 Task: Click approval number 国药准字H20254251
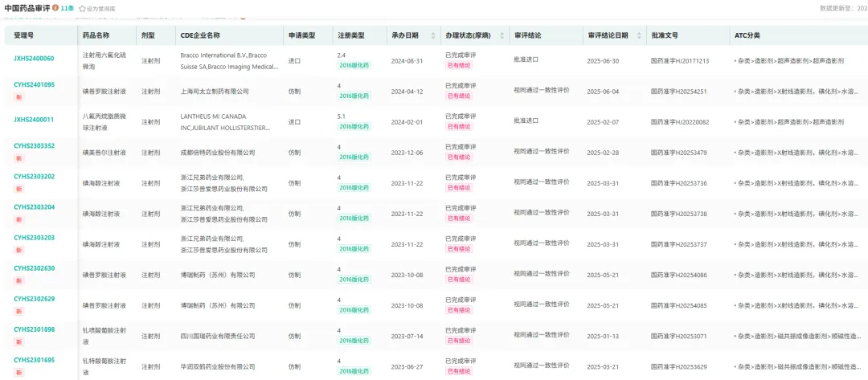(x=678, y=92)
